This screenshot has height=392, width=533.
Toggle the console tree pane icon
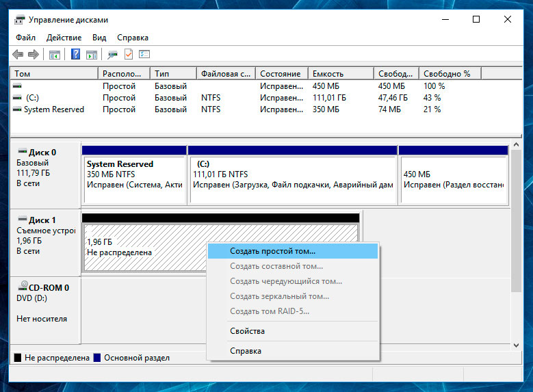coord(55,55)
